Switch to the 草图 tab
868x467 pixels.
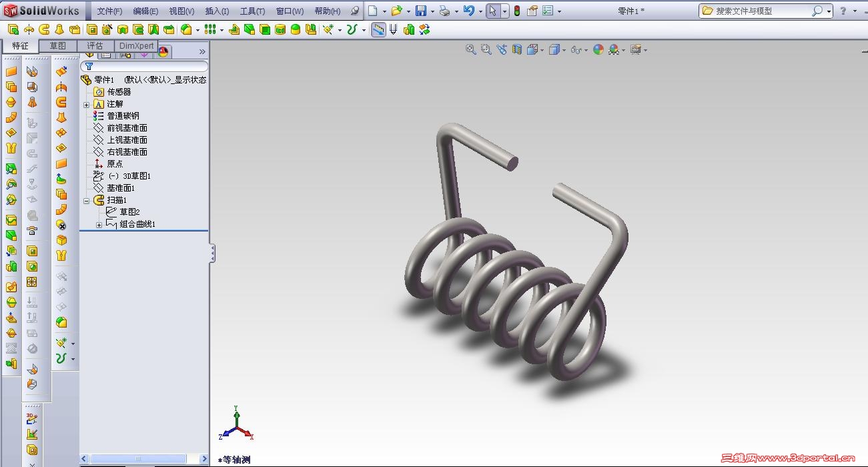click(58, 46)
